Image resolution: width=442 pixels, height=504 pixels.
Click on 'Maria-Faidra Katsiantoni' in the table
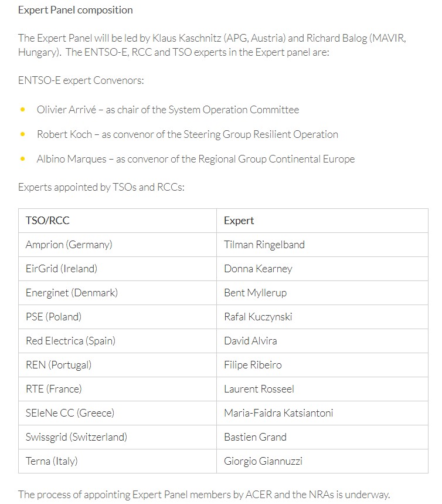[x=278, y=413]
